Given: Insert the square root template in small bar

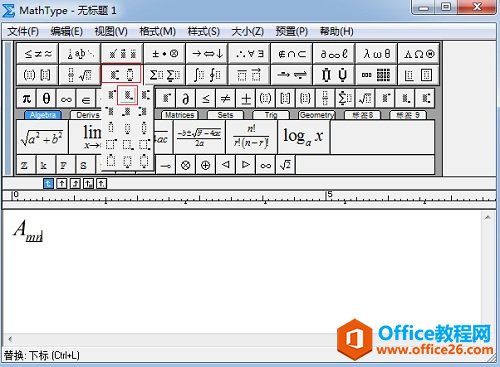Looking at the screenshot, I should point(365,98).
